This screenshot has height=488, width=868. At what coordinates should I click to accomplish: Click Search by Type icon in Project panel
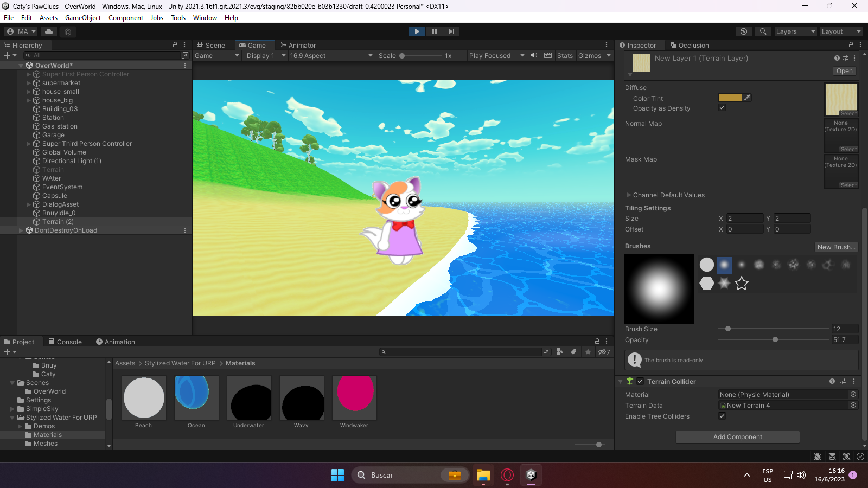(x=559, y=352)
